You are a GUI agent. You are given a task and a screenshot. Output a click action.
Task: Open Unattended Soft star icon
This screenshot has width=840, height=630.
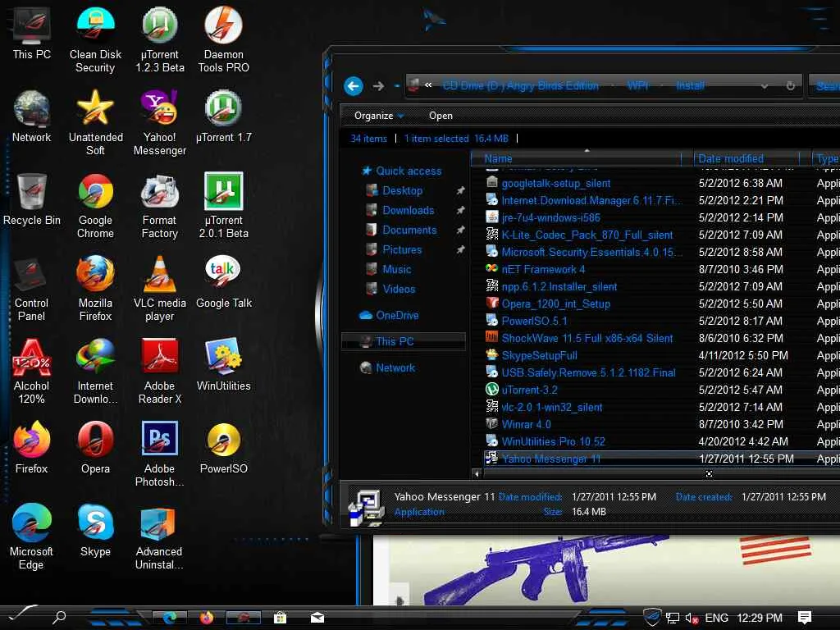95,123
